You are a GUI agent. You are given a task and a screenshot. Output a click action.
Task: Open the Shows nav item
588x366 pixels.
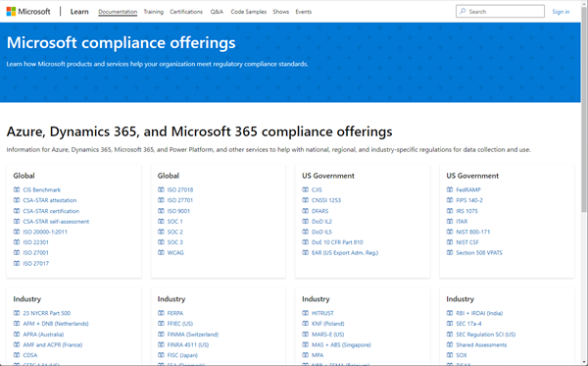click(x=281, y=12)
